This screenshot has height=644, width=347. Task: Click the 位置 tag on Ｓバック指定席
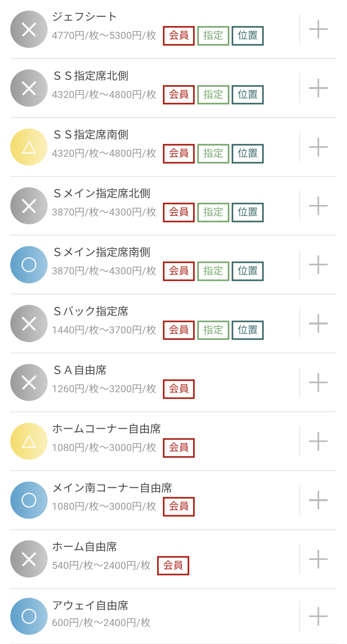pos(247,330)
